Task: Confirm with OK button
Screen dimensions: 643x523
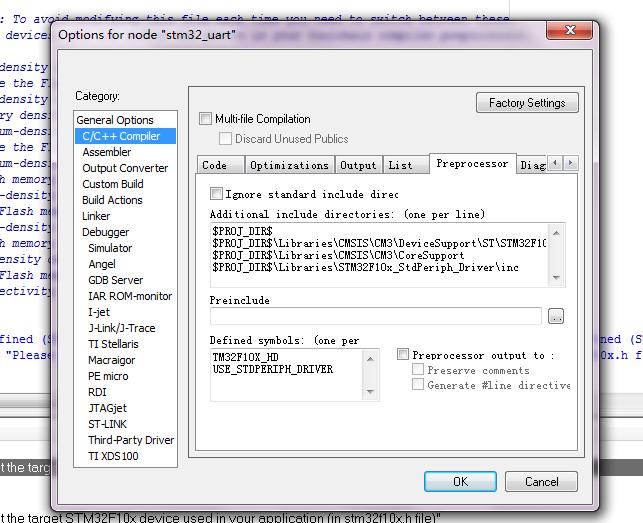Action: (x=461, y=482)
